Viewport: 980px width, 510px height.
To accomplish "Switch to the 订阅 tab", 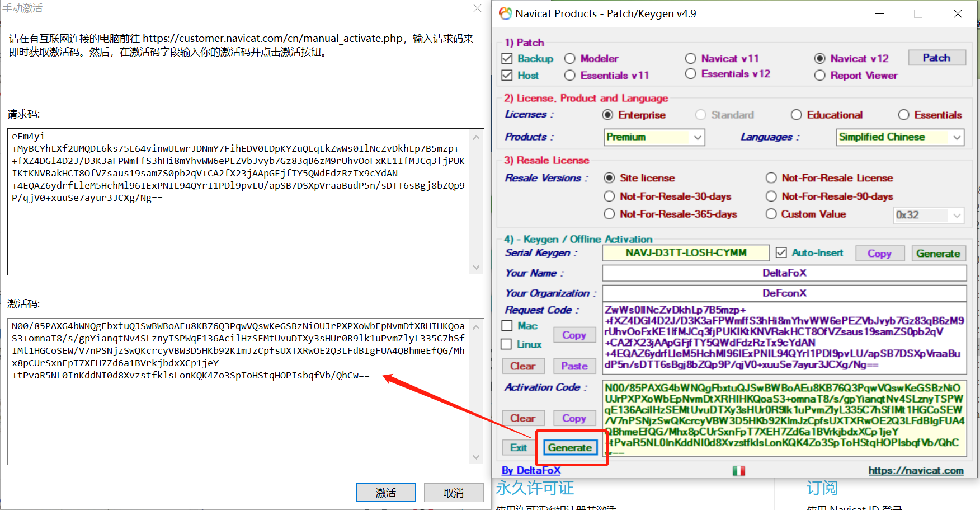I will pyautogui.click(x=822, y=488).
